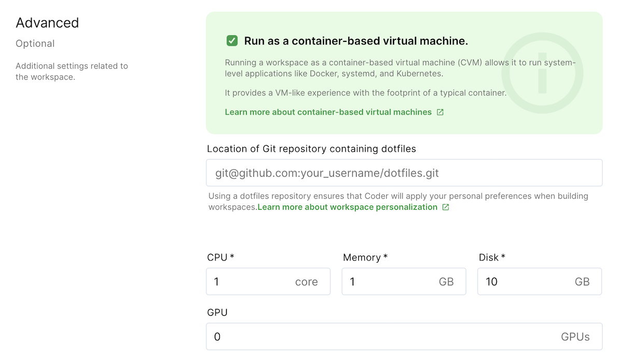Focus the dotfiles Git repository field
The height and width of the screenshot is (364, 622).
404,173
